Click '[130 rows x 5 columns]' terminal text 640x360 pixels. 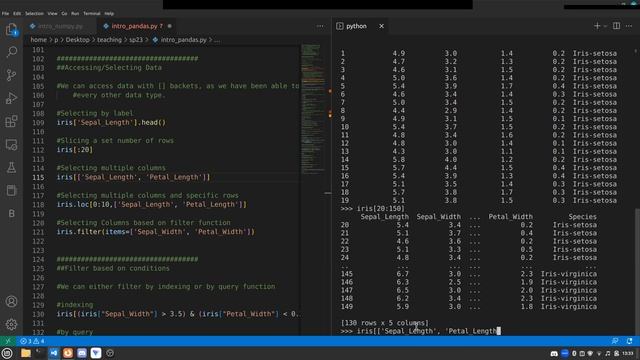385,323
